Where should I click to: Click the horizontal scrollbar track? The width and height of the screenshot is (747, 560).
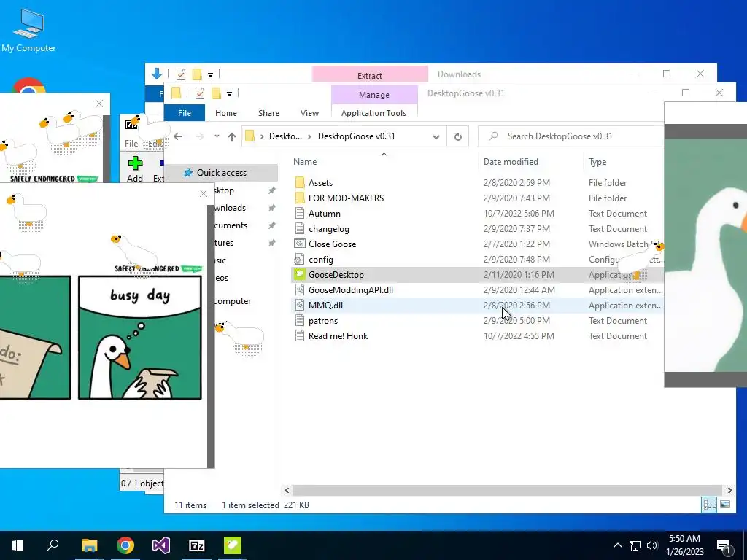(x=508, y=490)
